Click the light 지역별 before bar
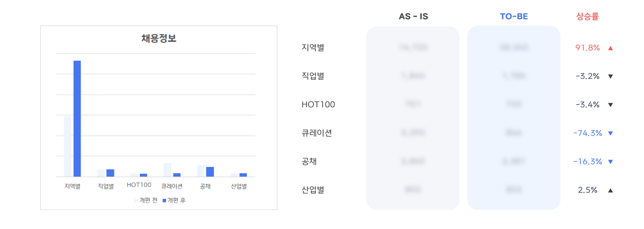The width and height of the screenshot is (644, 229). coord(67,146)
